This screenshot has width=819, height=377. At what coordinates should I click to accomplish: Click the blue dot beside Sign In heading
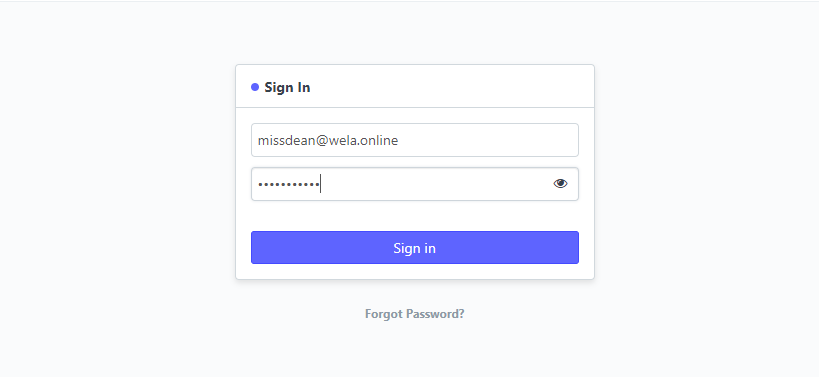(x=255, y=87)
